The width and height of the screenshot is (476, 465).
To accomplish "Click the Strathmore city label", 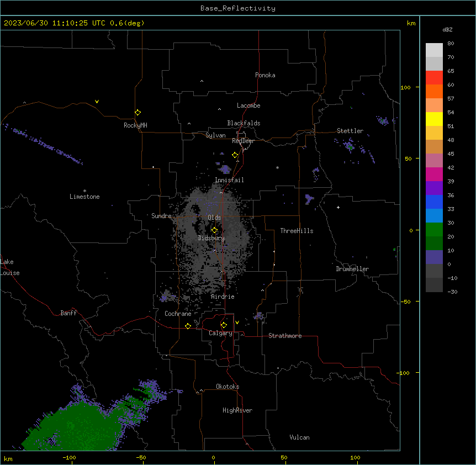I will pyautogui.click(x=285, y=336).
